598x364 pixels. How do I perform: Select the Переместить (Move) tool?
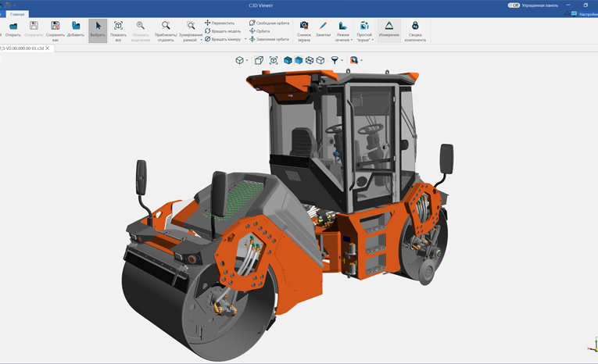pos(220,23)
